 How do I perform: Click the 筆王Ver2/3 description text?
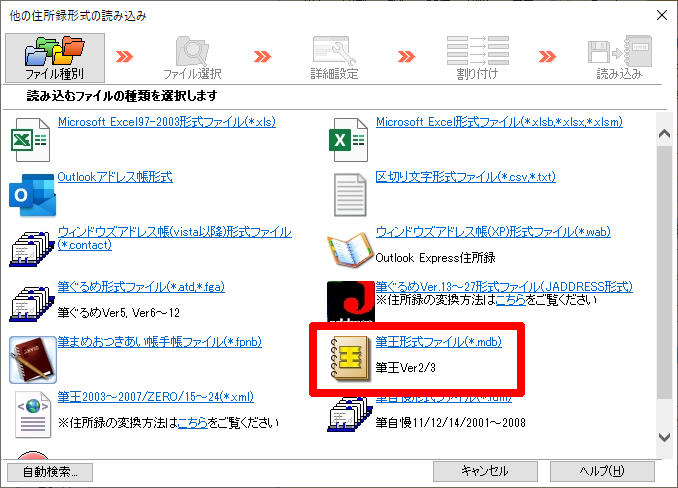coord(406,368)
